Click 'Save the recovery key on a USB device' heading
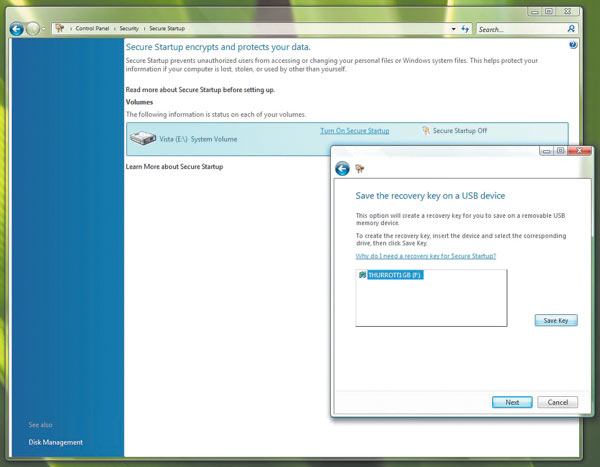Screen dimensions: 600x467 click(x=430, y=196)
